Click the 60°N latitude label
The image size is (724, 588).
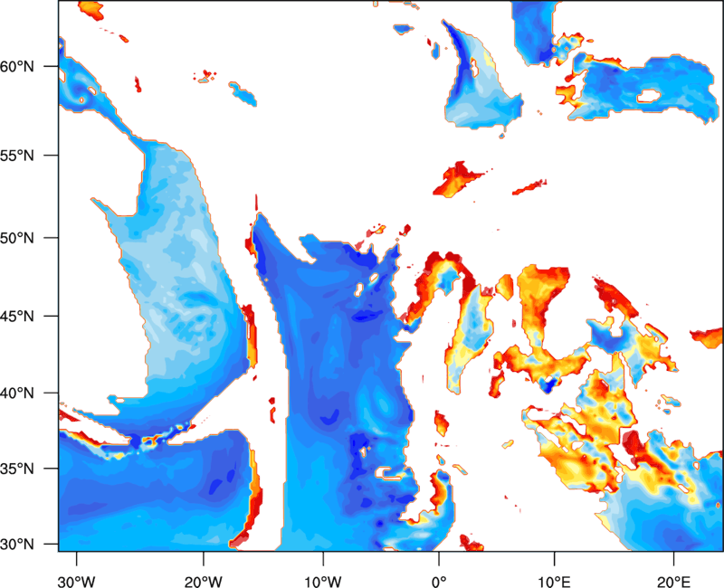[17, 66]
